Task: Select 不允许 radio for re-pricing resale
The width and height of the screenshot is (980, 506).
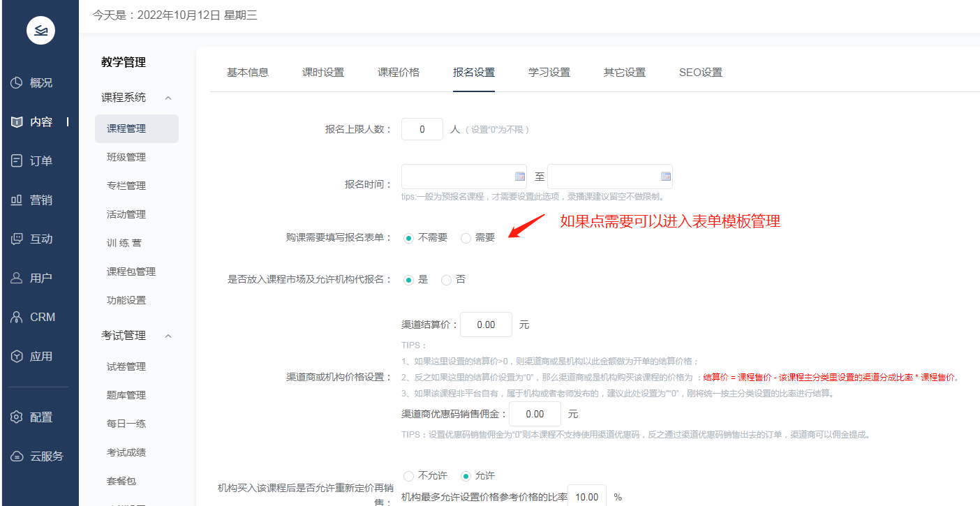Action: pyautogui.click(x=408, y=476)
